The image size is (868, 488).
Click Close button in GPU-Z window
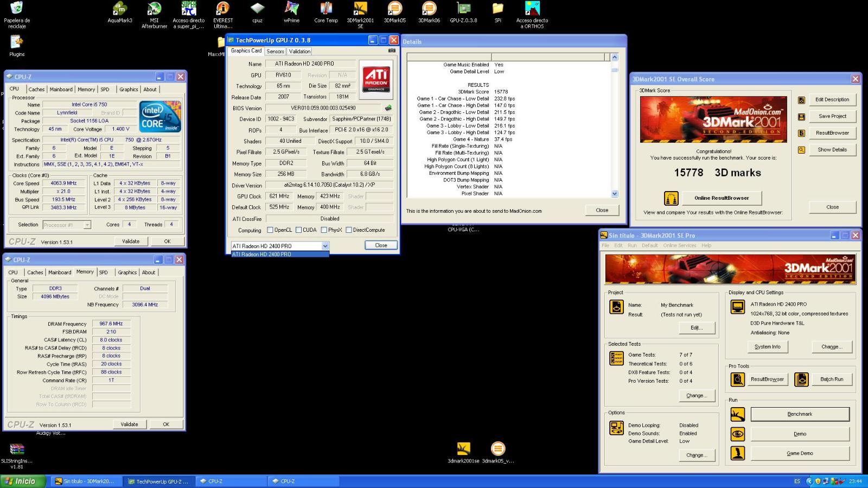381,245
